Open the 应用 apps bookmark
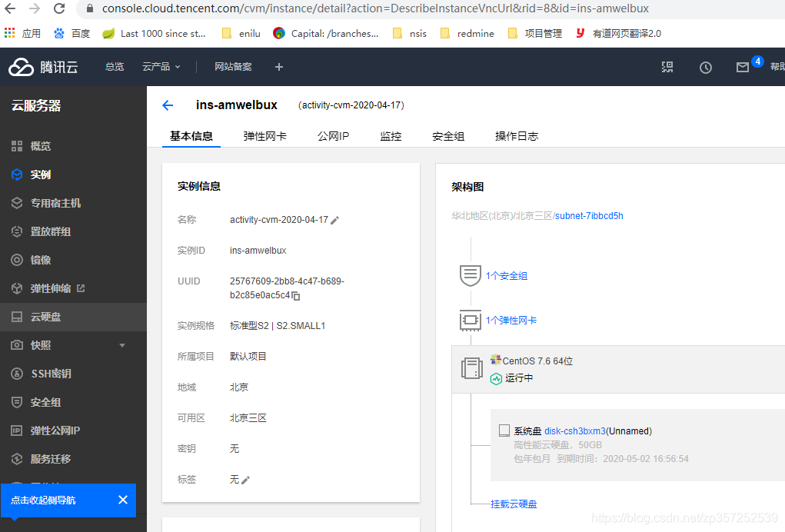The height and width of the screenshot is (532, 785). (22, 34)
